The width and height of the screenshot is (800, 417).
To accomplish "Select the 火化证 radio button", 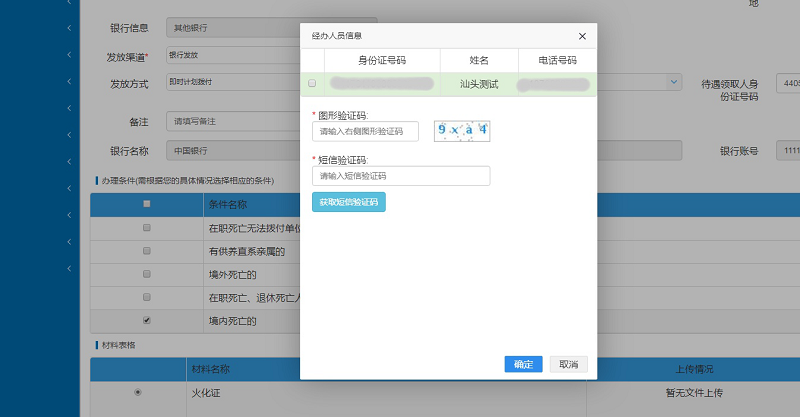I will (138, 392).
